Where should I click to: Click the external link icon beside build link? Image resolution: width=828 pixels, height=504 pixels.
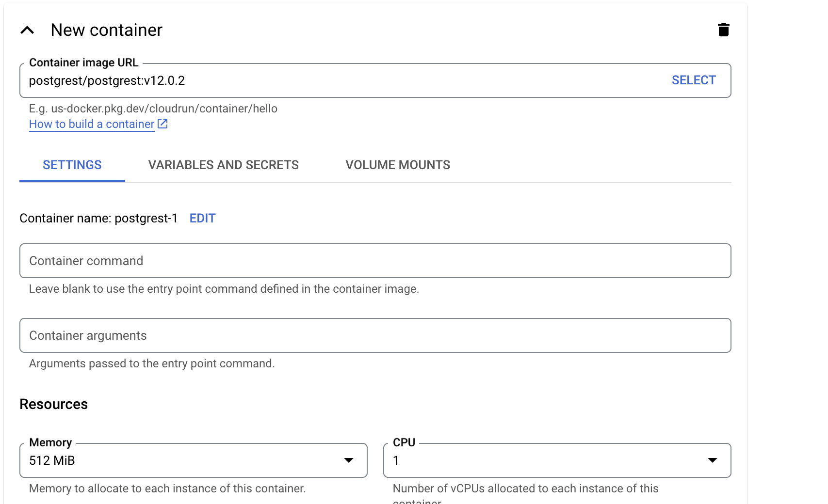(x=163, y=124)
